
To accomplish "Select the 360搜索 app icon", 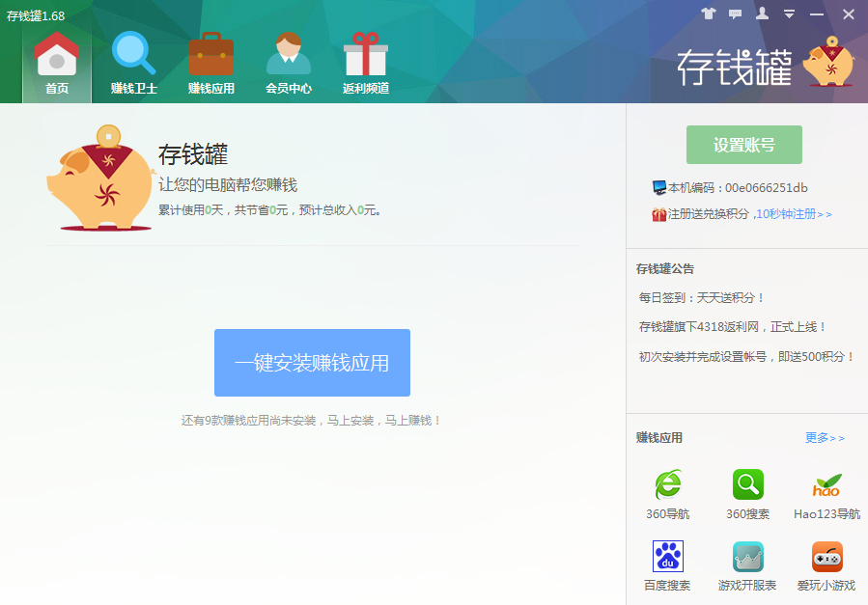I will coord(746,487).
